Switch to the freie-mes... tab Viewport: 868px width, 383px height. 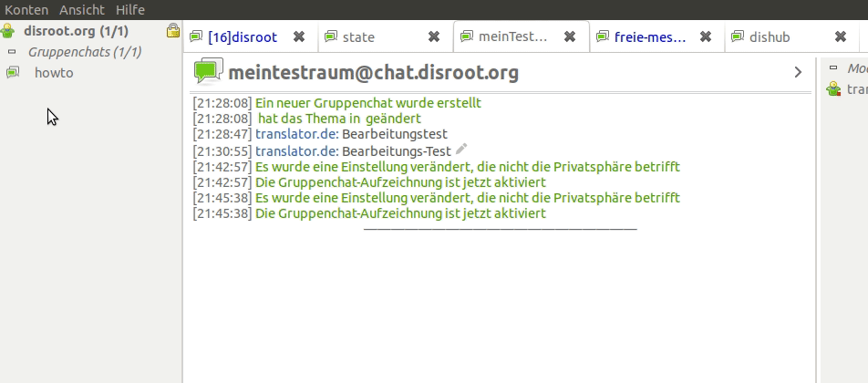tap(640, 37)
